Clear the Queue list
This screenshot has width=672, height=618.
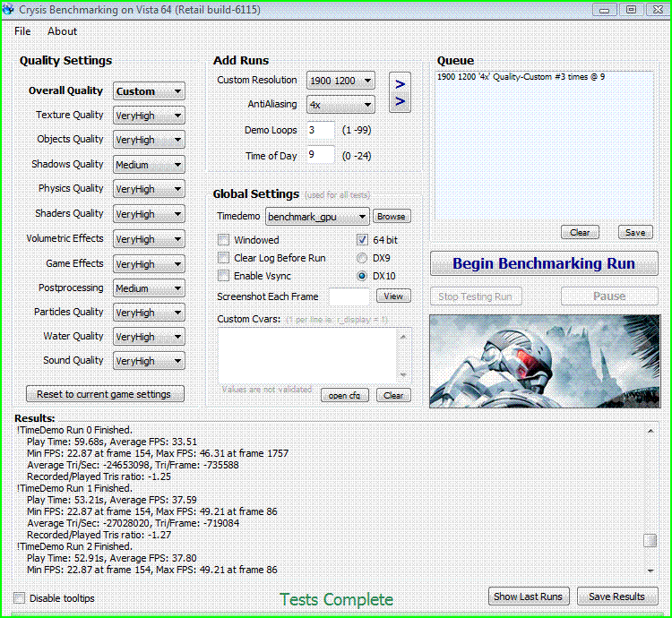[580, 232]
